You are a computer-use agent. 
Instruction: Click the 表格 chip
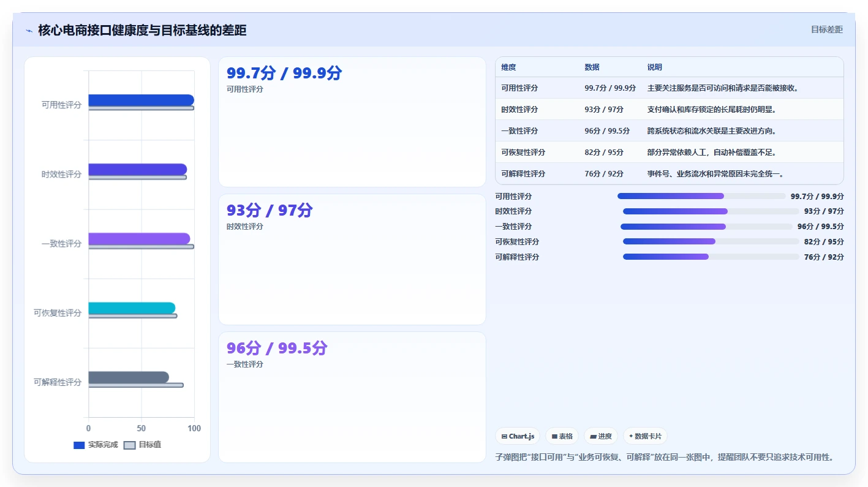562,436
